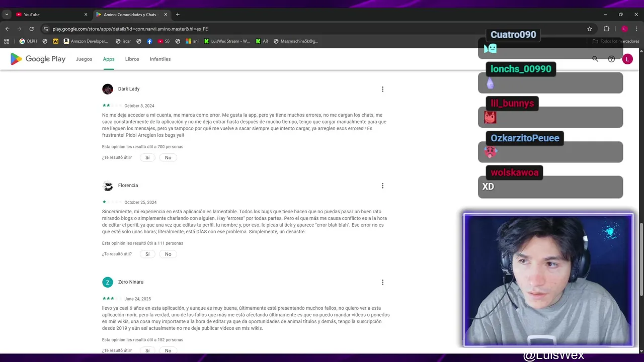Open the Massmachine5k bookmark
Image resolution: width=644 pixels, height=362 pixels.
point(296,41)
